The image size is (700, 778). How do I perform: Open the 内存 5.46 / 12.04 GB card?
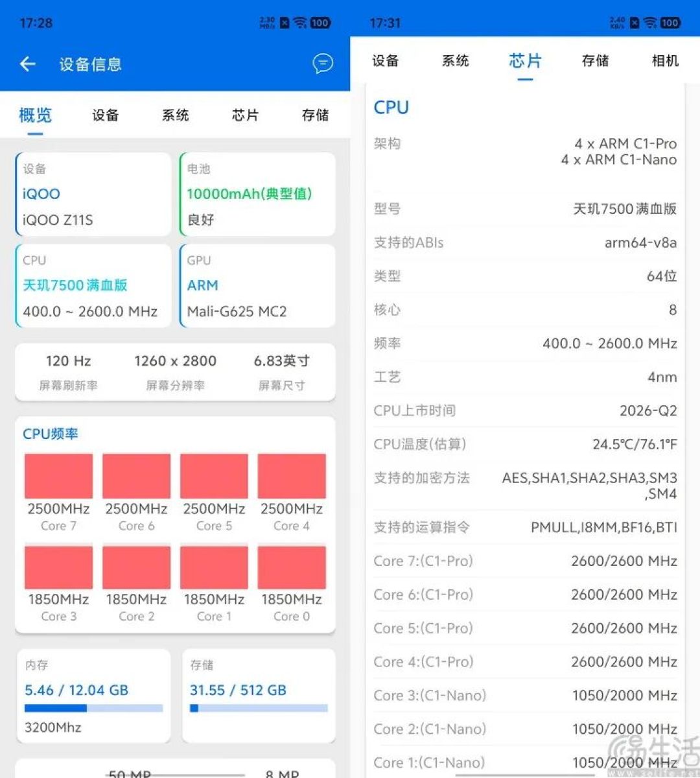coord(93,696)
